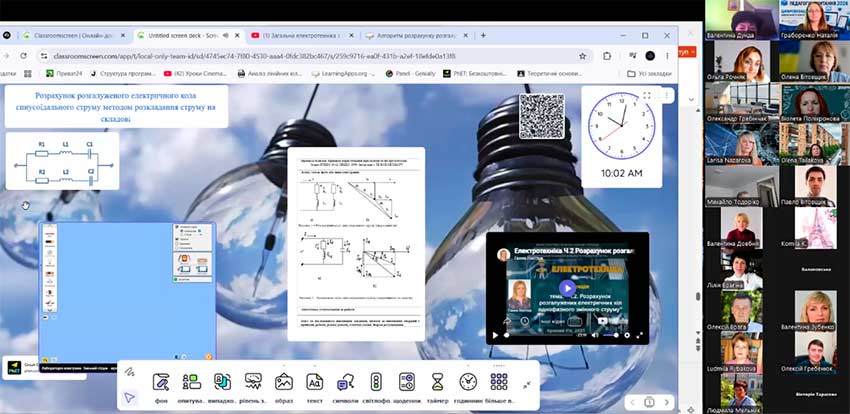
Task: Seek the video progress bar
Action: 539,335
